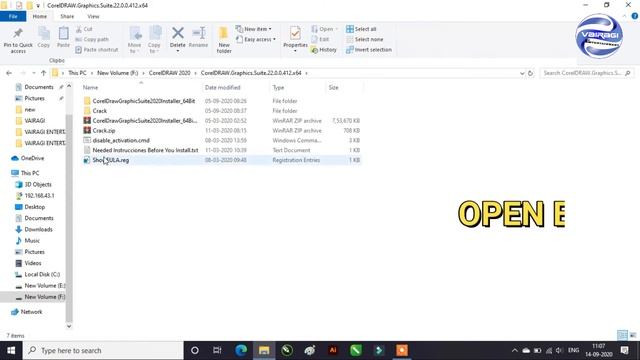Open the Properties ribbon button
This screenshot has height=360, width=640.
[295, 39]
